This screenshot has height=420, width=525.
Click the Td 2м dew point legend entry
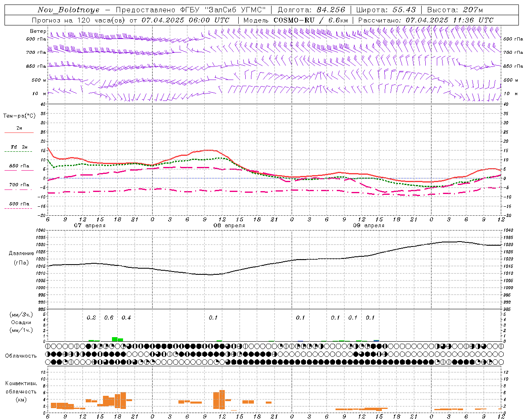click(x=19, y=147)
